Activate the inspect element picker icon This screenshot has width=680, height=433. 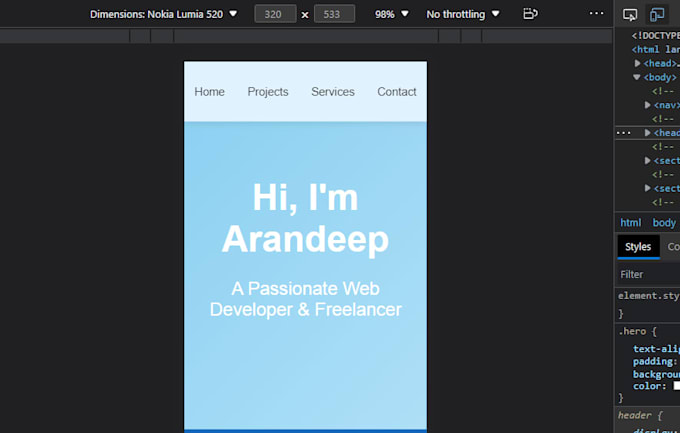(630, 14)
